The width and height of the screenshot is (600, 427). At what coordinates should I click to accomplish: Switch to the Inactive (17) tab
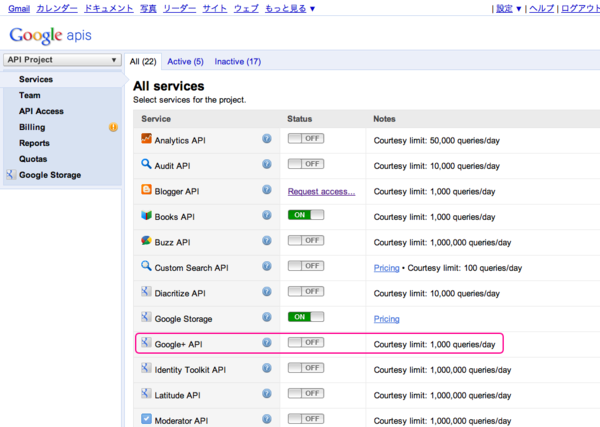pyautogui.click(x=238, y=62)
